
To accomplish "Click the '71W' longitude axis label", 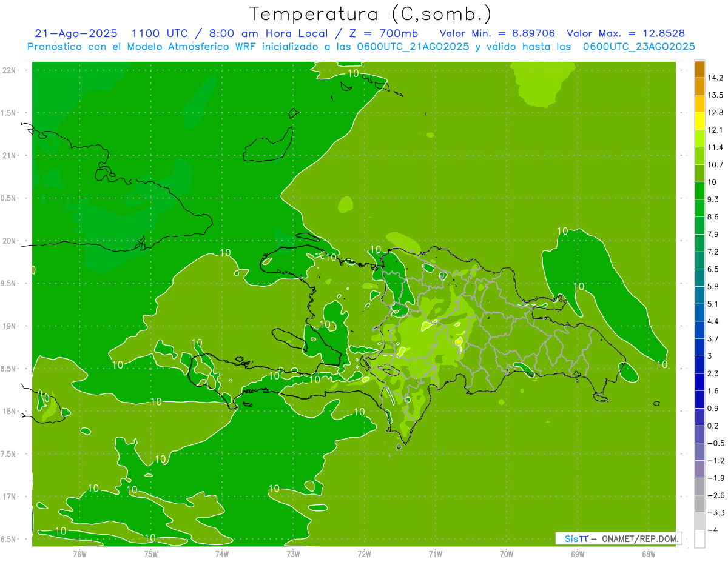I will click(x=435, y=554).
